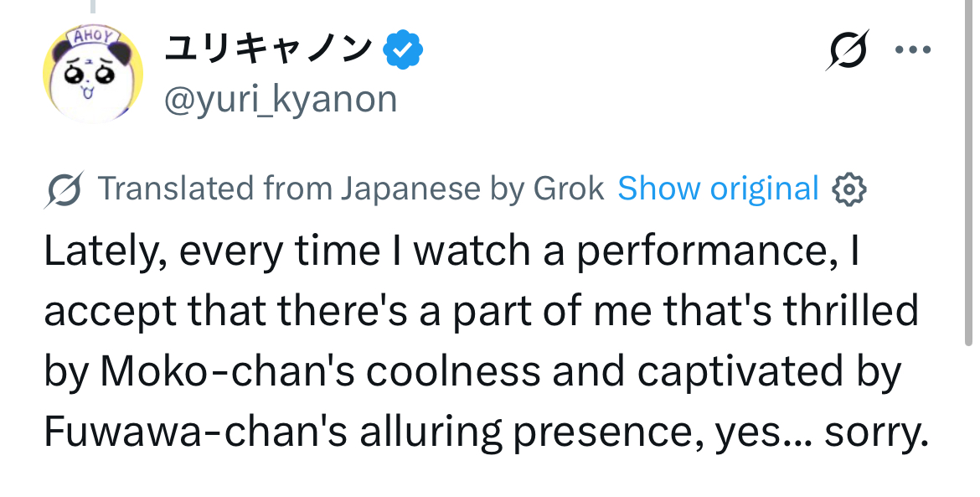Click the thread connector line above avatar
Screen dimensions: 980x497
[93, 7]
